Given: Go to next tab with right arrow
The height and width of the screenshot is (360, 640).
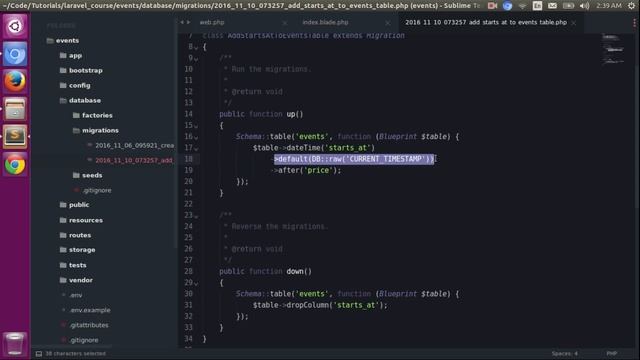Looking at the screenshot, I should (x=189, y=22).
